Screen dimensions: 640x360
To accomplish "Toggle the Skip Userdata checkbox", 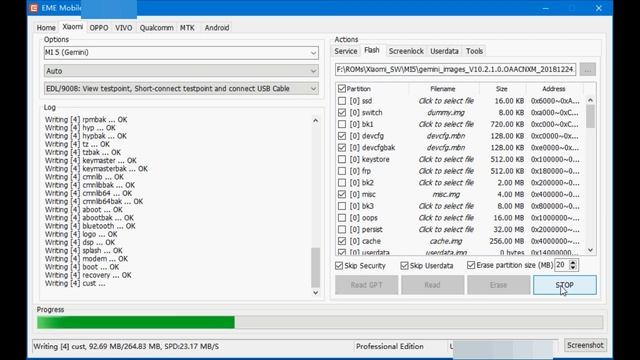I will coord(404,266).
